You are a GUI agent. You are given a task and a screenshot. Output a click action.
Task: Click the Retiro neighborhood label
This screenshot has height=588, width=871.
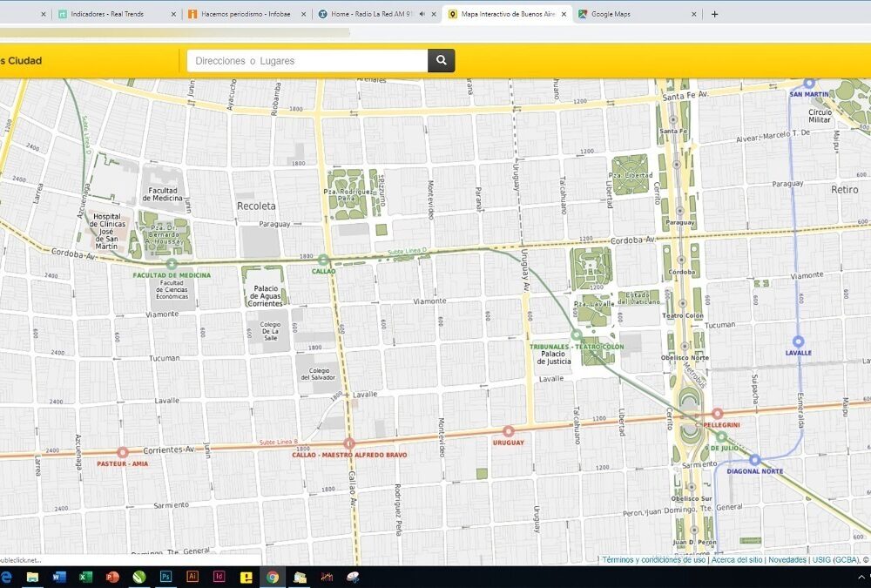(844, 190)
